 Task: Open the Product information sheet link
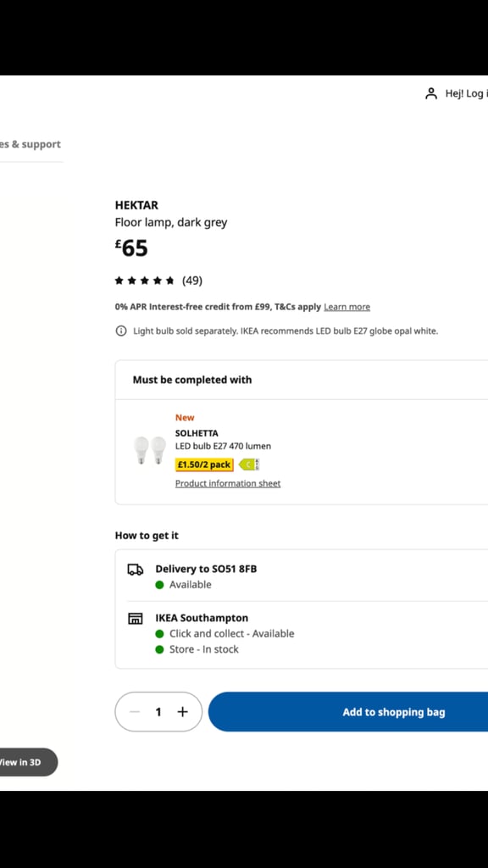click(228, 483)
